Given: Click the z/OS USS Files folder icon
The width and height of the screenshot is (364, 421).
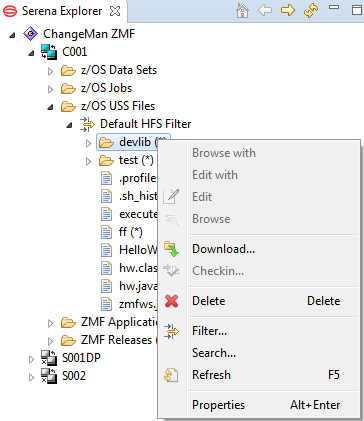Looking at the screenshot, I should coord(68,106).
